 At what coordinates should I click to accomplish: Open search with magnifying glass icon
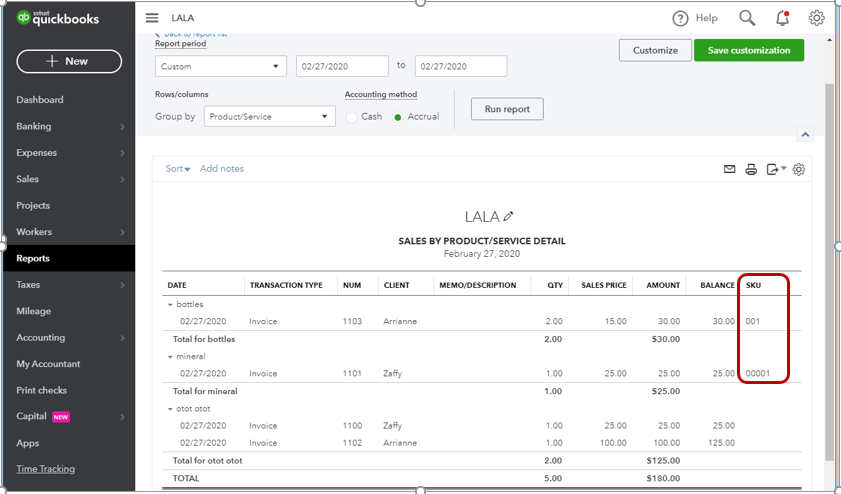coord(747,18)
